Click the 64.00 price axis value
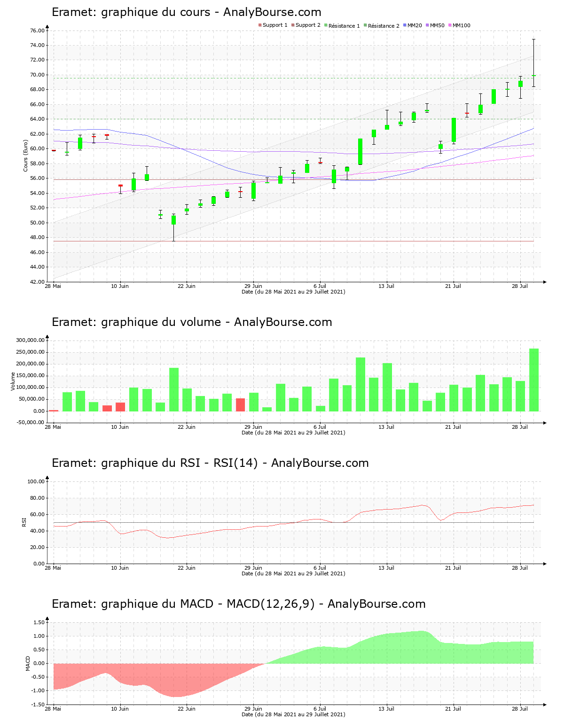This screenshot has width=564, height=728. coord(37,119)
